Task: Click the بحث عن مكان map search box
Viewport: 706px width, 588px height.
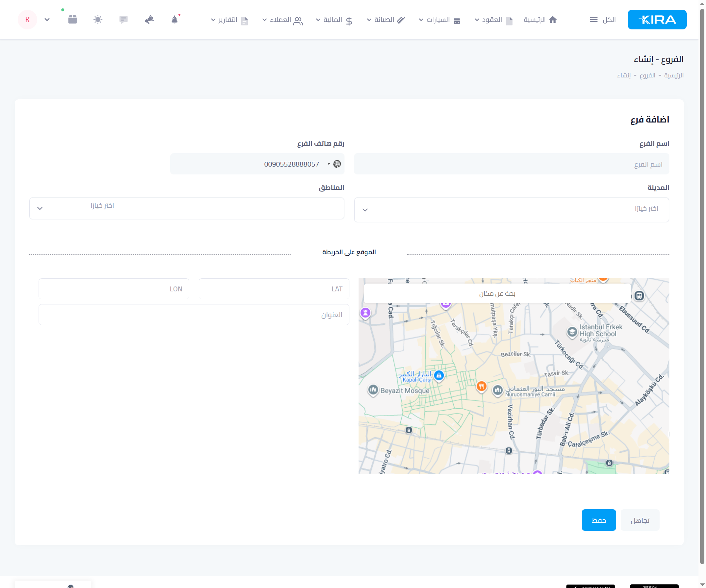Action: coord(497,293)
